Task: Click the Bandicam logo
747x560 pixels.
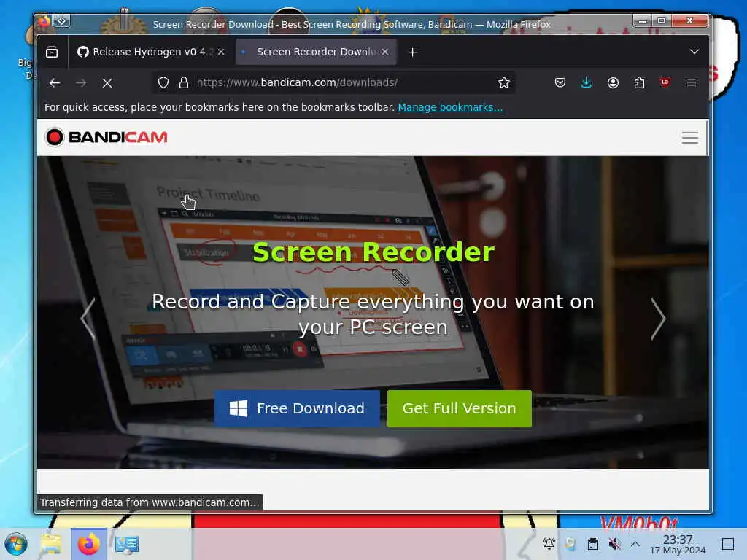Action: pos(107,137)
